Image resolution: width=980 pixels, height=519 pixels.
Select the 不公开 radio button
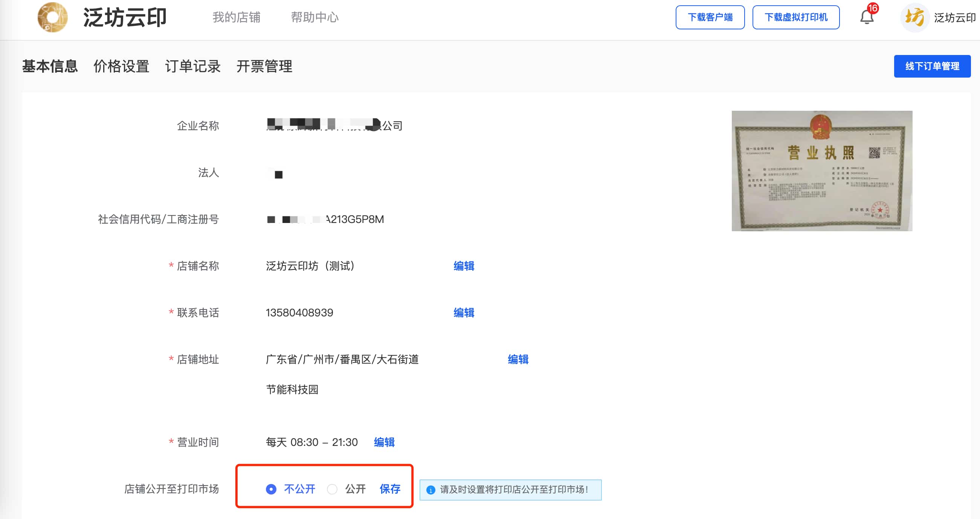[x=271, y=489]
